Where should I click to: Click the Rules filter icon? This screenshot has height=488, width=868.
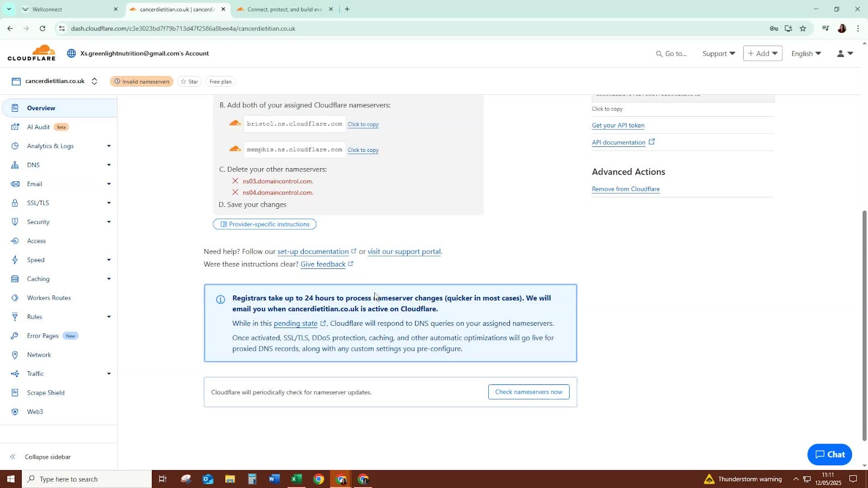pyautogui.click(x=15, y=317)
